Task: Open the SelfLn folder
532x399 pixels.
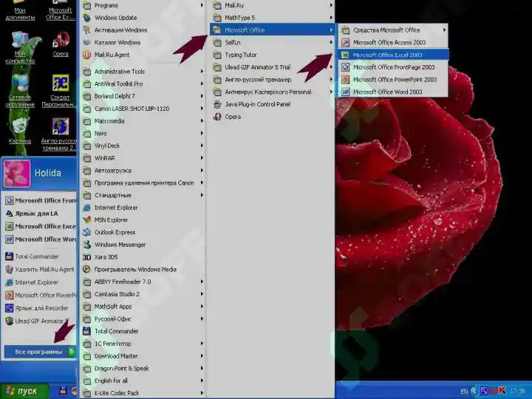Action: (x=272, y=42)
